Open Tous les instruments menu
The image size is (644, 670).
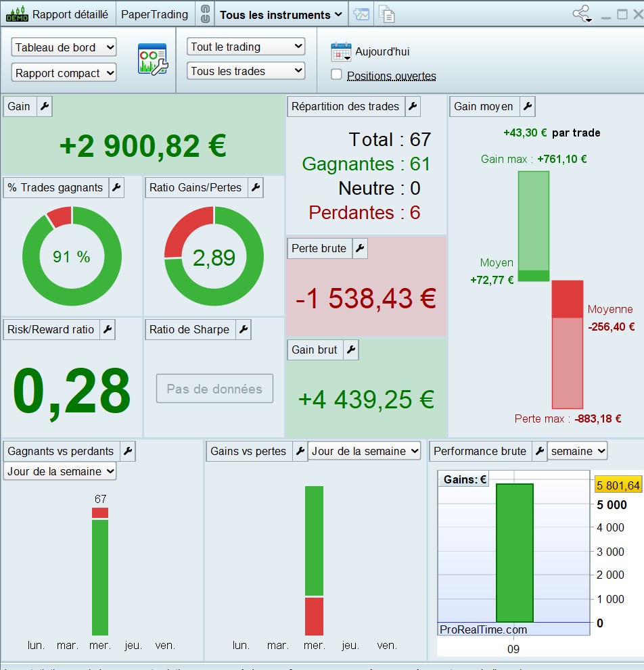click(x=281, y=15)
